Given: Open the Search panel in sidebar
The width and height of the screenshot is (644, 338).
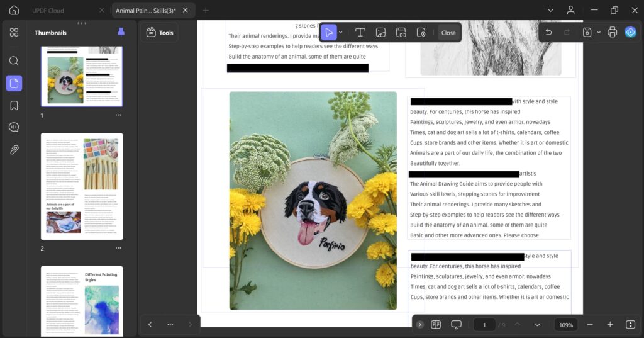Looking at the screenshot, I should point(14,61).
